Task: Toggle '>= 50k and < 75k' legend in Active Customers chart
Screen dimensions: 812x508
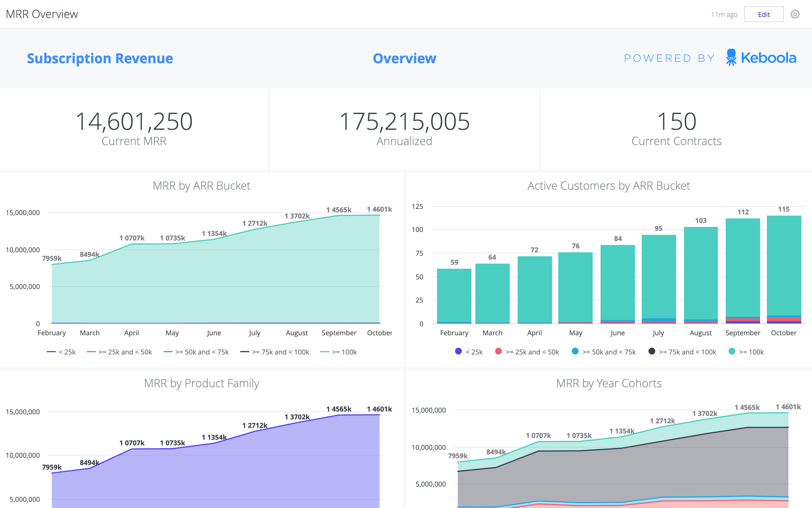Action: 604,352
